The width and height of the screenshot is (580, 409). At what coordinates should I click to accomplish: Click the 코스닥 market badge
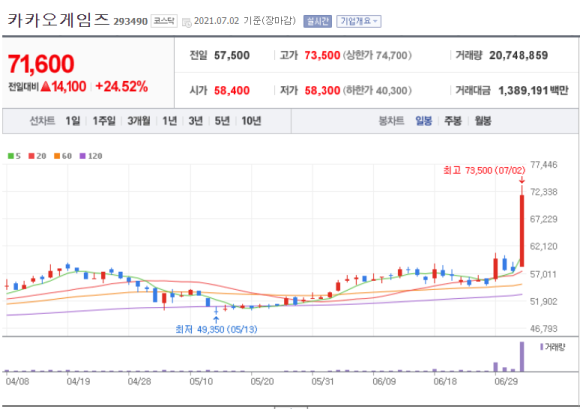tap(164, 21)
